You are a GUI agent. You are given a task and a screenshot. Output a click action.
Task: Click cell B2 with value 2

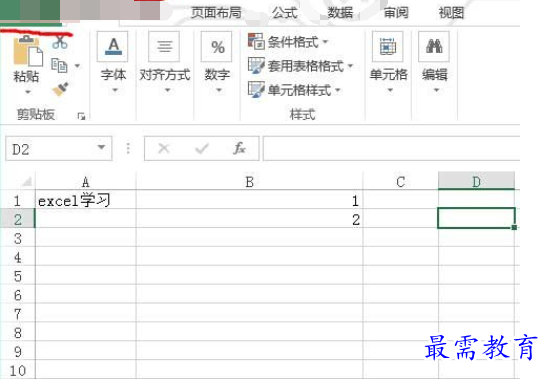pyautogui.click(x=249, y=219)
